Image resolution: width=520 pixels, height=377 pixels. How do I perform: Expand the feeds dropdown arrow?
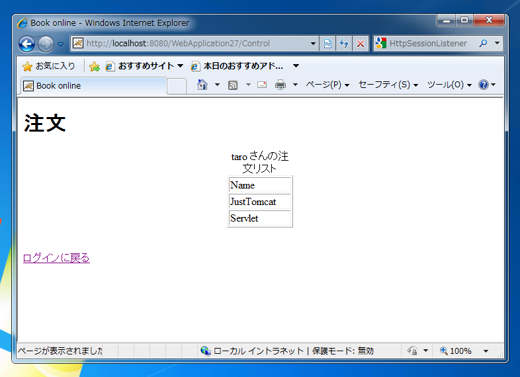pyautogui.click(x=248, y=85)
